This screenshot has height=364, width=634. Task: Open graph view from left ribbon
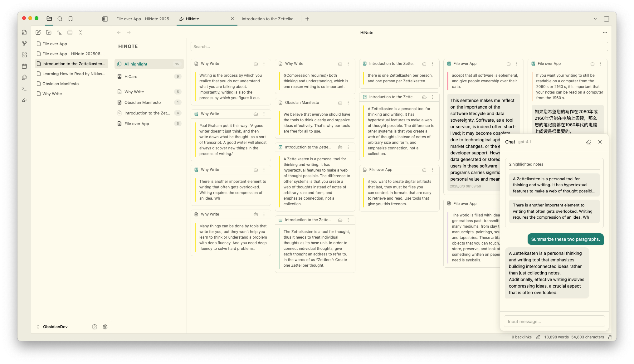tap(24, 44)
